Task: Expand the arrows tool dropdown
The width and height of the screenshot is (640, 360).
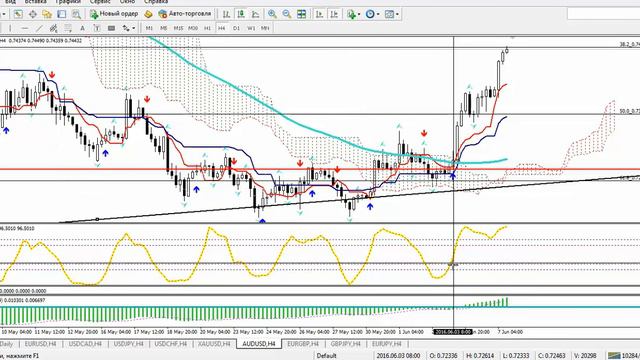Action: coord(133,28)
